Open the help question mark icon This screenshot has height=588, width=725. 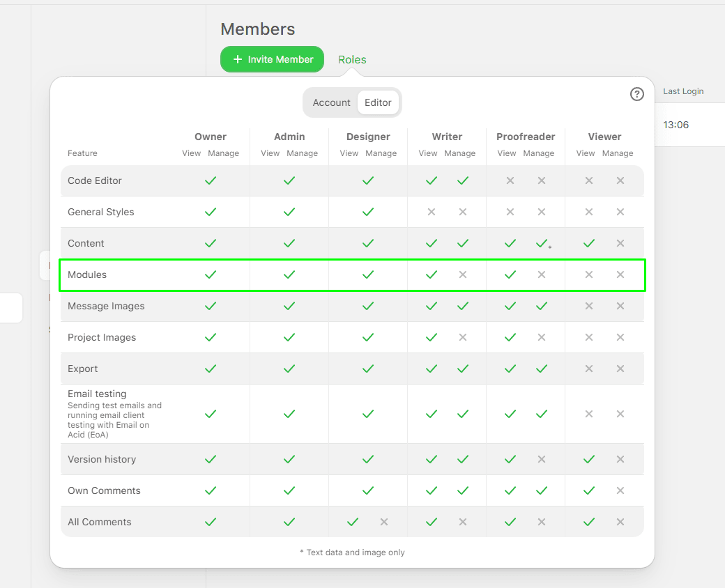(x=636, y=94)
